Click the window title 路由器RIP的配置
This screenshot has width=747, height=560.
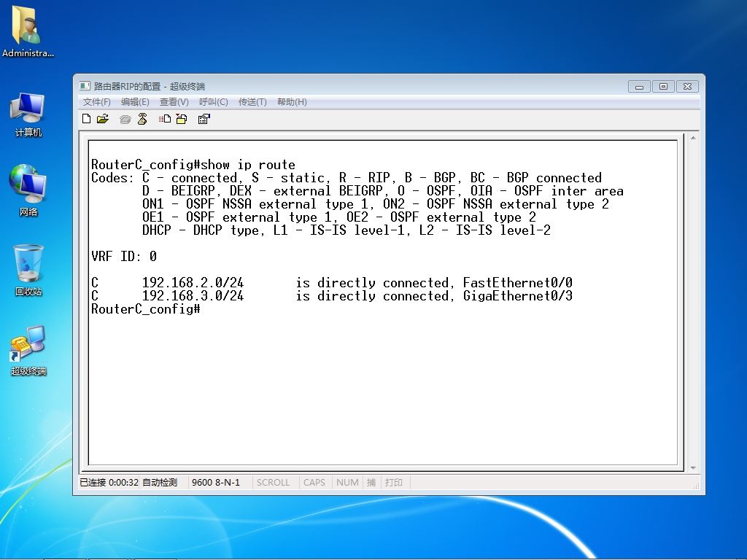[x=127, y=86]
